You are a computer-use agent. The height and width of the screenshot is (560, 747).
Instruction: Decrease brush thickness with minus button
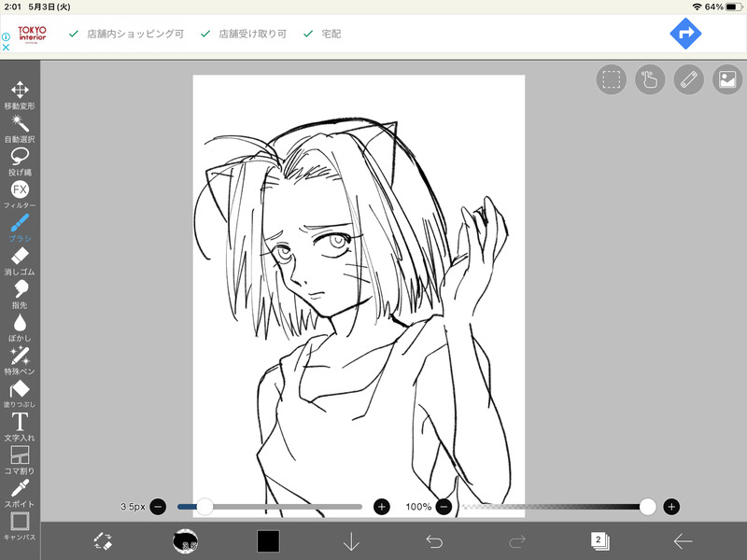pyautogui.click(x=158, y=507)
